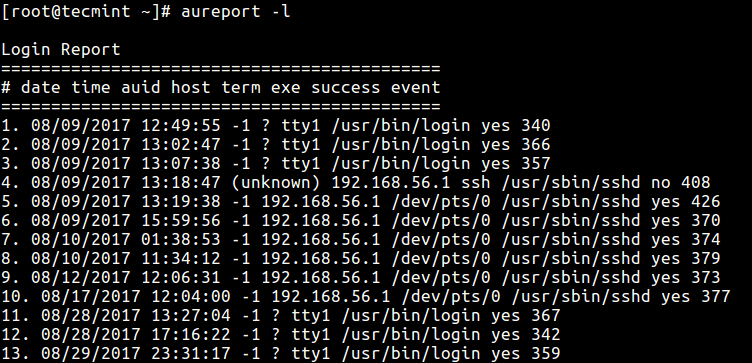This screenshot has height=363, width=752.
Task: Click the root@tecmint shell prompt
Action: pyautogui.click(x=86, y=11)
